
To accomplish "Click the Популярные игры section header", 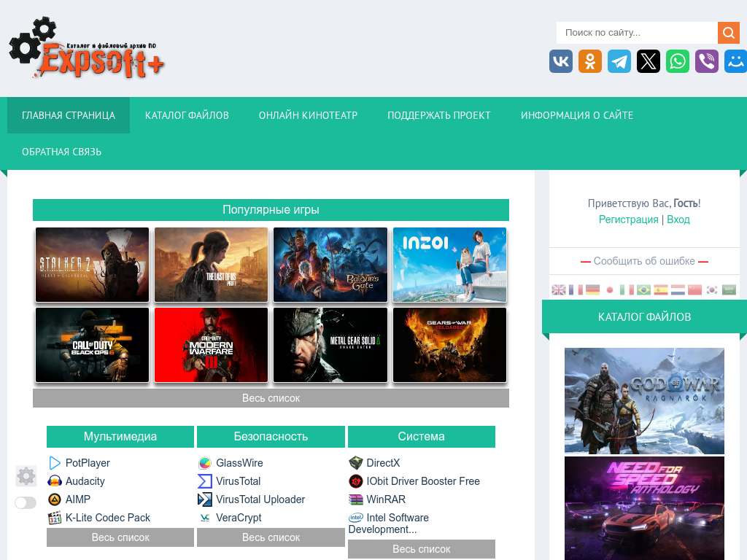I will click(x=271, y=210).
